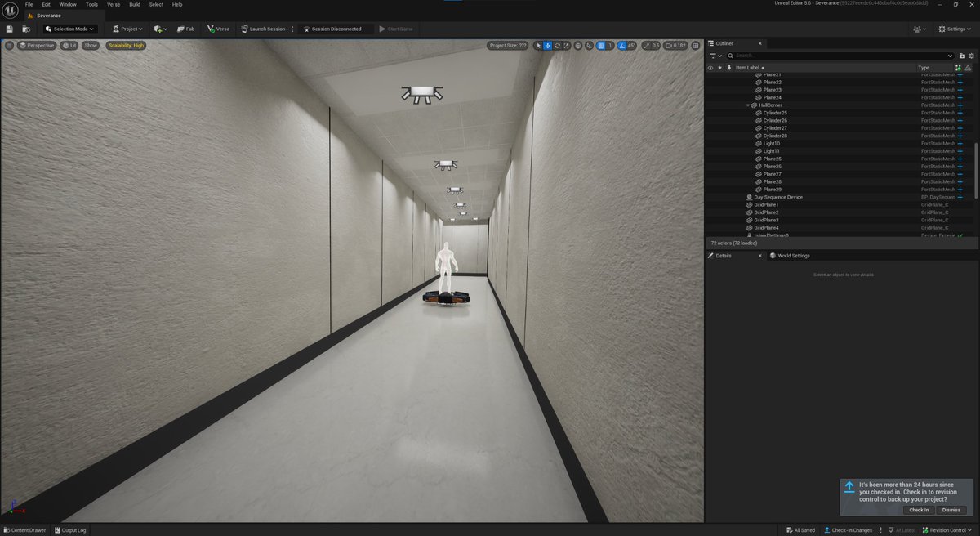Click the Scalability: High indicator
Screen dimensions: 980x536
point(126,46)
